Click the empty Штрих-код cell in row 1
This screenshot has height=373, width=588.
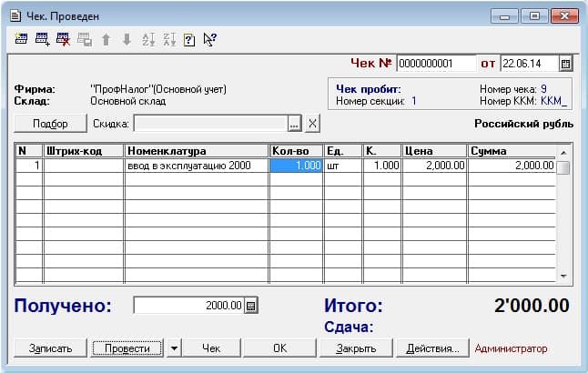[x=83, y=166]
